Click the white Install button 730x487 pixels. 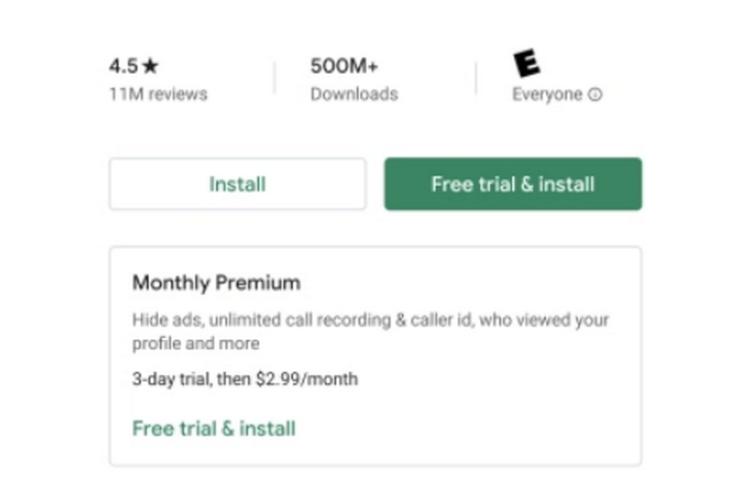pos(237,184)
